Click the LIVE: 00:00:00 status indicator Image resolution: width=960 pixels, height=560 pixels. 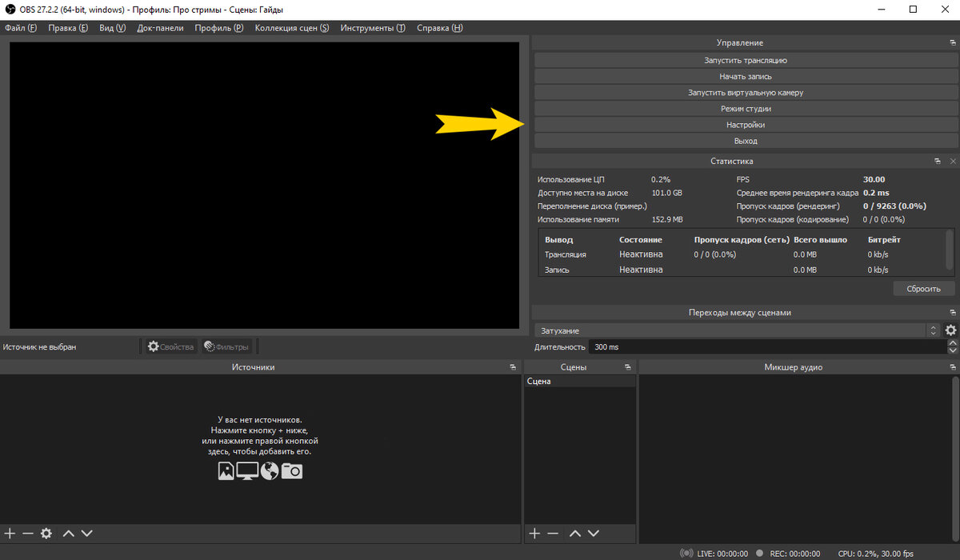[x=714, y=553]
